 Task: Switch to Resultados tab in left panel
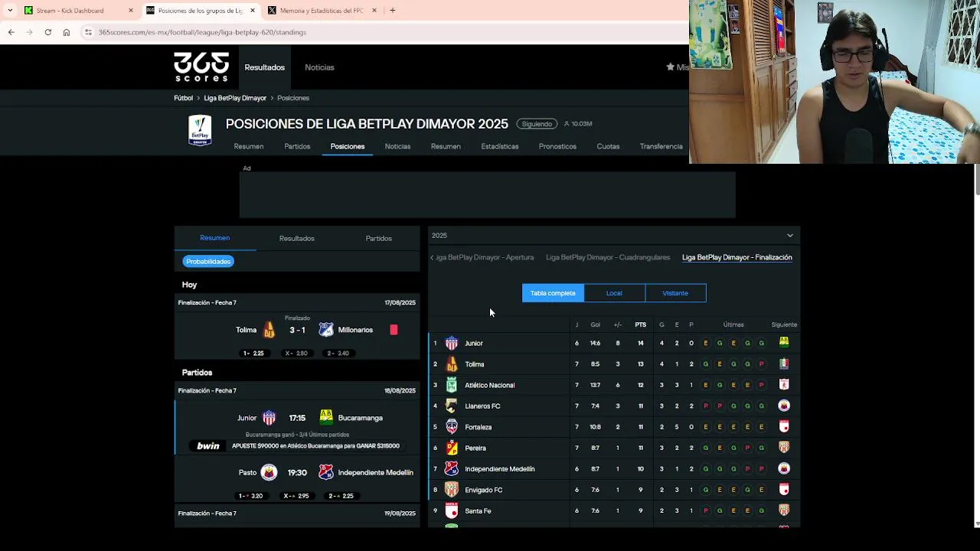[297, 238]
